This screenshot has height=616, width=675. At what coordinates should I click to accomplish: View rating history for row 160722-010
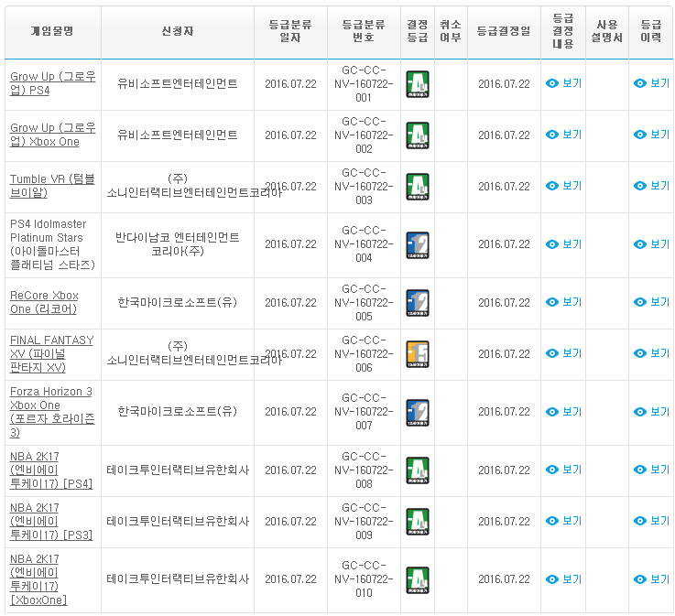[651, 579]
